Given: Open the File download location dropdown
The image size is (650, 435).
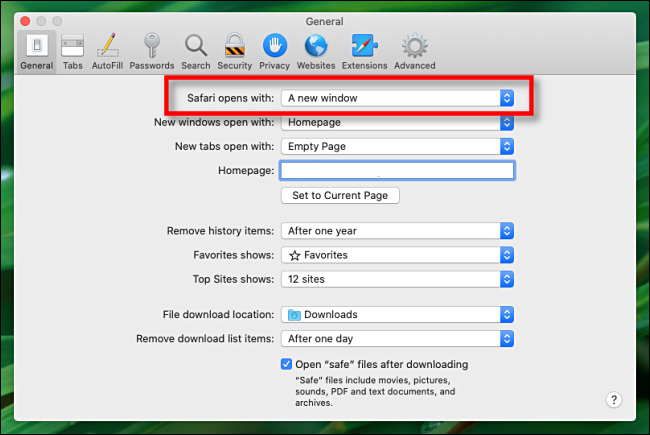Looking at the screenshot, I should point(397,314).
